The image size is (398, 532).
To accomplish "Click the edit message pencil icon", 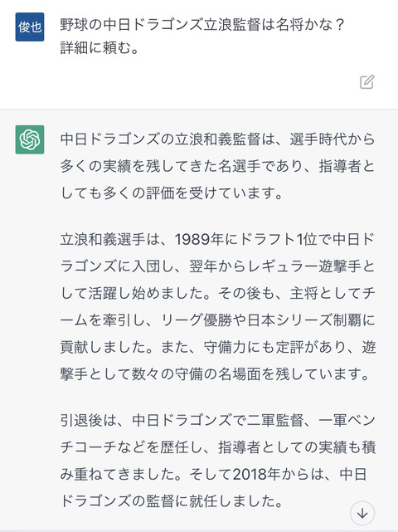I will point(366,82).
